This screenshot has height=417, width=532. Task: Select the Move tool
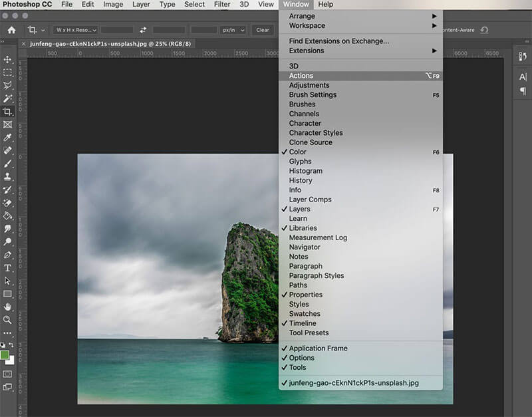point(8,60)
